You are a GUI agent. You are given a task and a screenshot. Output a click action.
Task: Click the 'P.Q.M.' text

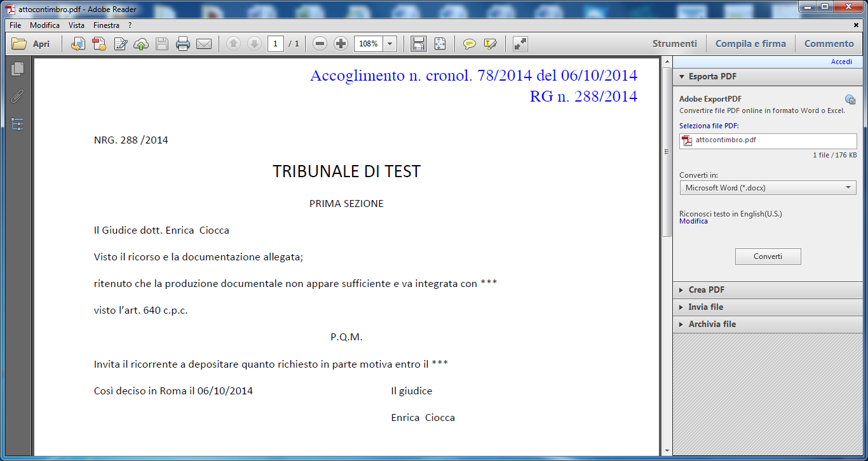(346, 337)
